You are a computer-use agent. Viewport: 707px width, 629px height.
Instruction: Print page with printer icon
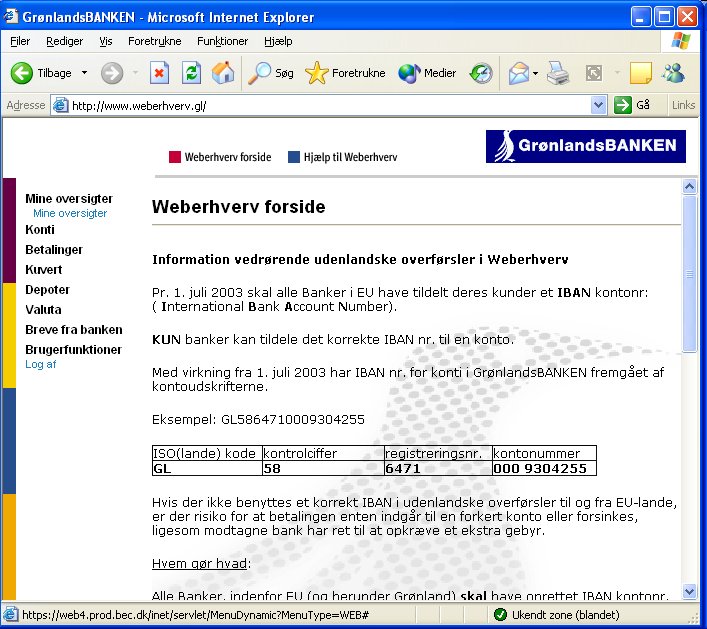[558, 73]
